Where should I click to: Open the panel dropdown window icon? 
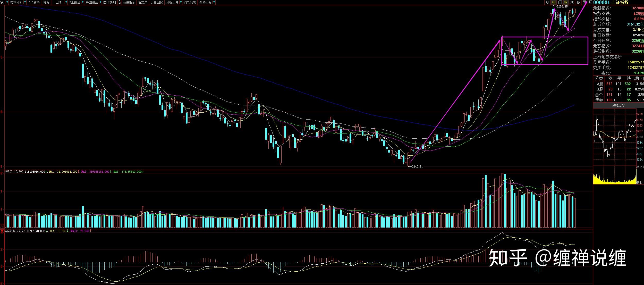(584, 2)
